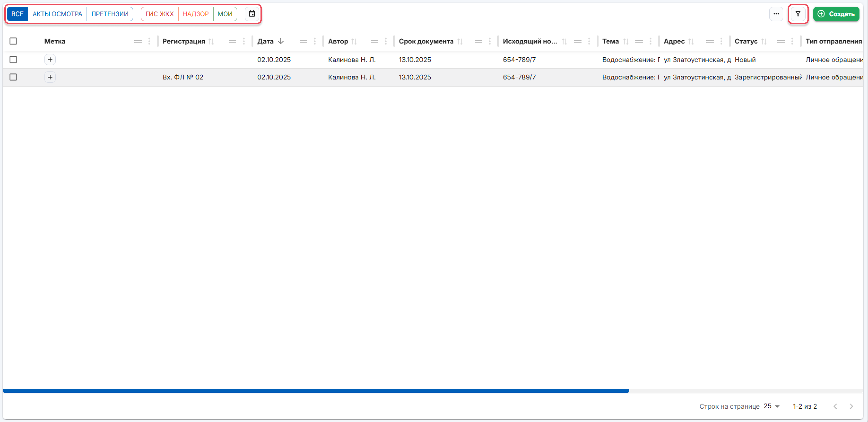This screenshot has height=422, width=868.
Task: Click the Регистрация column sort icon
Action: pyautogui.click(x=211, y=41)
